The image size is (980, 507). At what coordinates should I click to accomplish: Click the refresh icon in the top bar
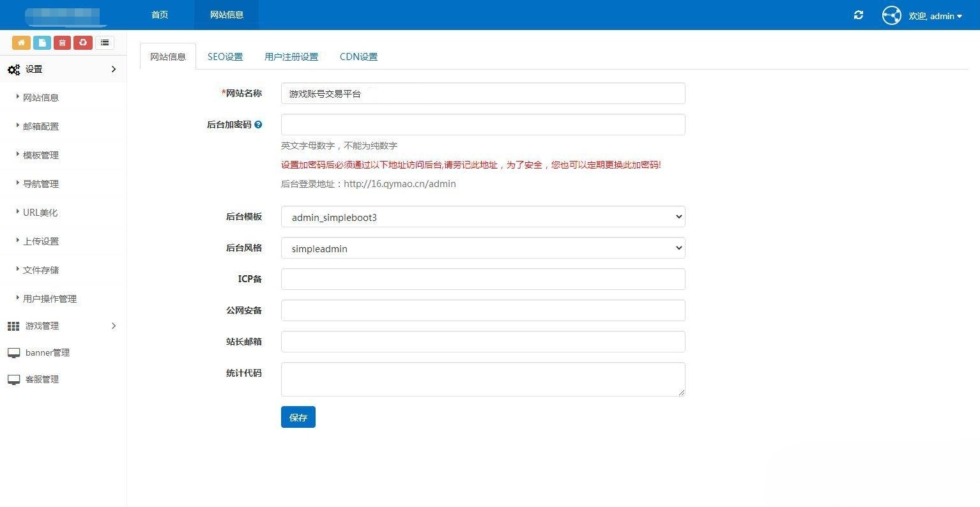pos(858,15)
